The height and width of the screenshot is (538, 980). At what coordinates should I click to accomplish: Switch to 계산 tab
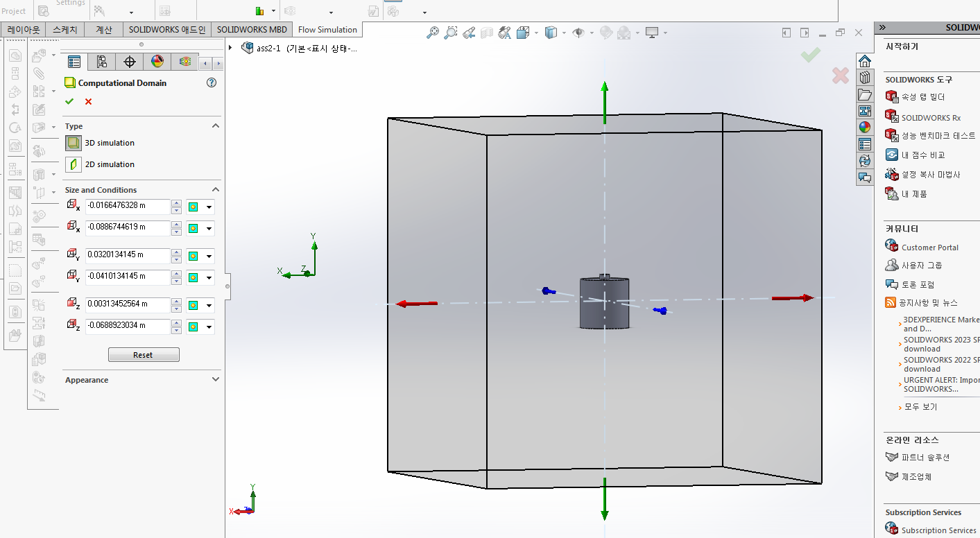pyautogui.click(x=104, y=30)
